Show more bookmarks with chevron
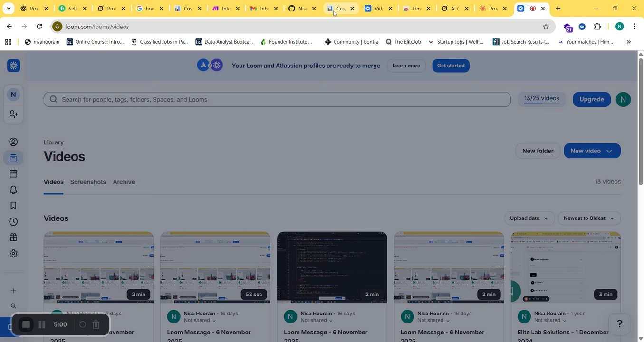Viewport: 644px width, 342px height. [x=629, y=42]
